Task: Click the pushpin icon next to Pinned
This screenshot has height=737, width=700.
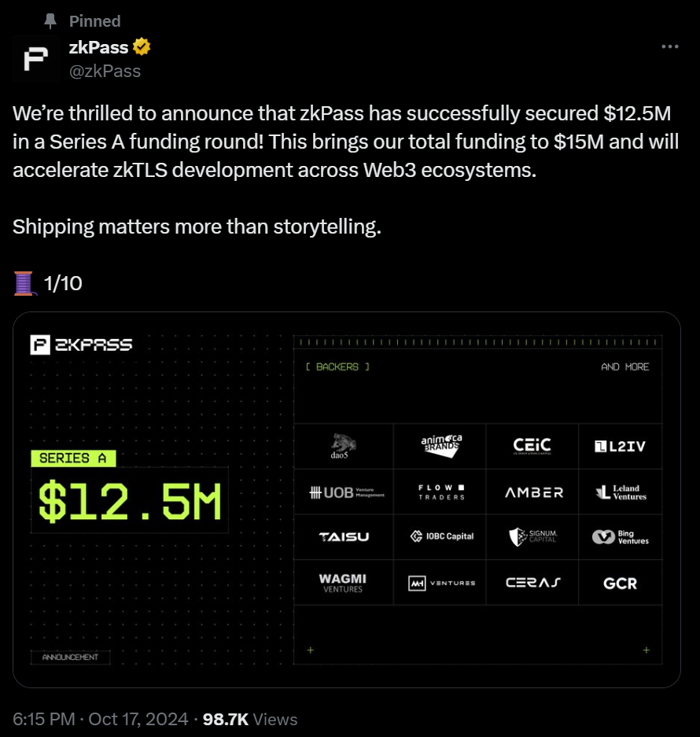Action: [50, 21]
